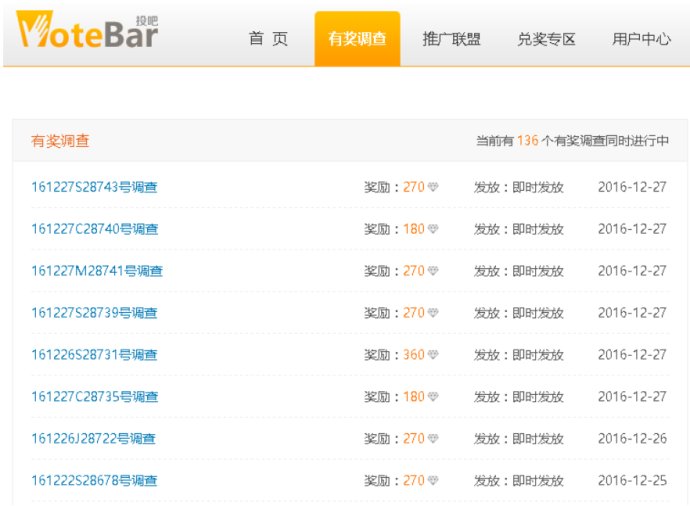Click reward value 180 for 161227C28740
This screenshot has width=690, height=506.
[414, 229]
